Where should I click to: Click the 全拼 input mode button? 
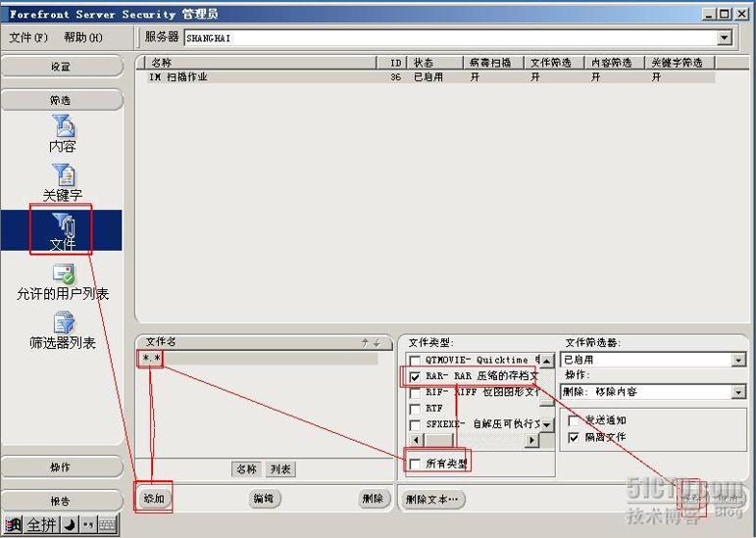[41, 524]
